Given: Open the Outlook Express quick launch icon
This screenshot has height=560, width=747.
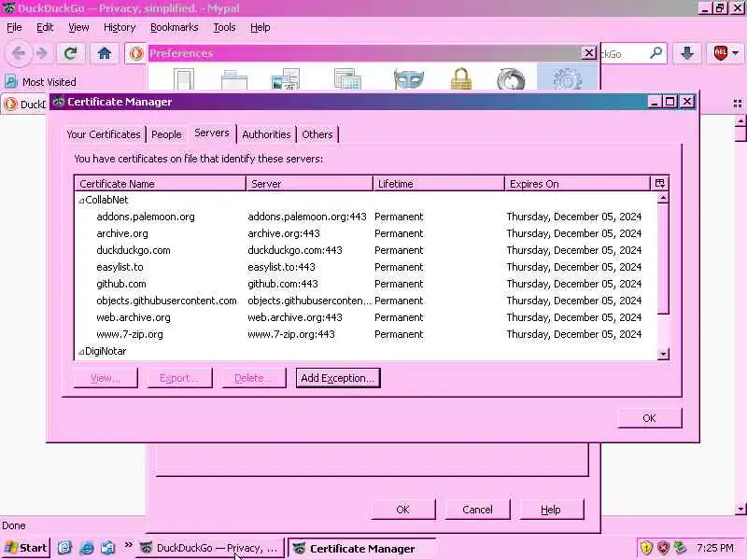Looking at the screenshot, I should coord(107,548).
